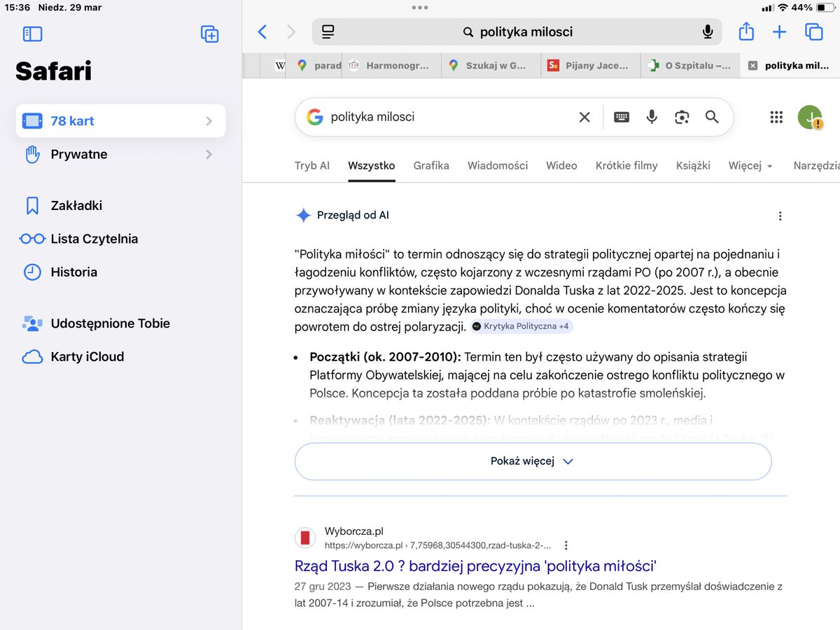Open the page menu icon in the address bar
The height and width of the screenshot is (630, 840).
[x=328, y=31]
